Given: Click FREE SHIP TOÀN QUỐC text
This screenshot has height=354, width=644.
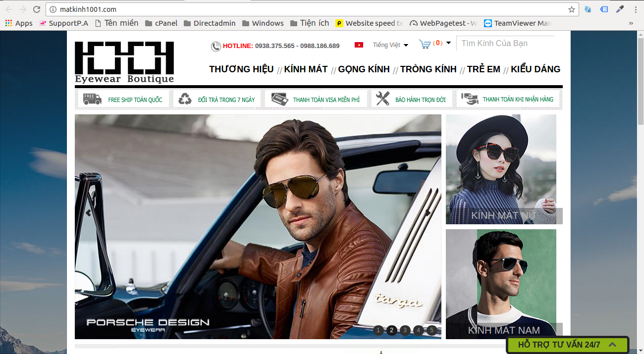Looking at the screenshot, I should [x=135, y=100].
